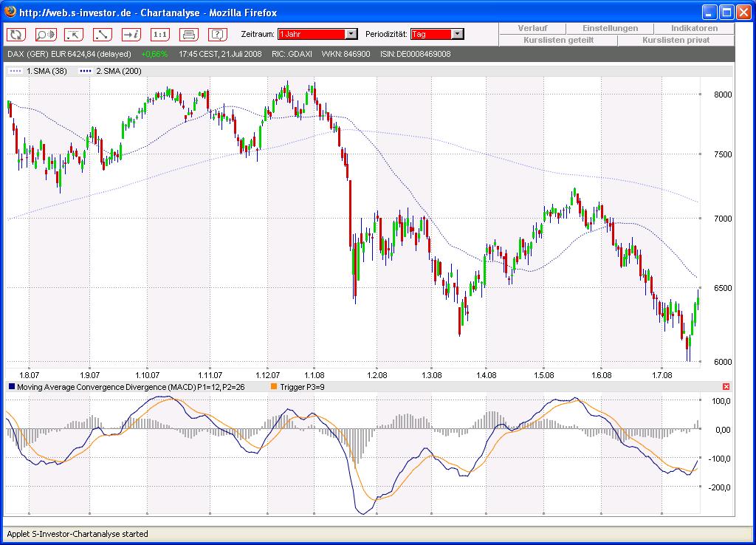Open the Kurslisten geteilt tab

coord(558,40)
